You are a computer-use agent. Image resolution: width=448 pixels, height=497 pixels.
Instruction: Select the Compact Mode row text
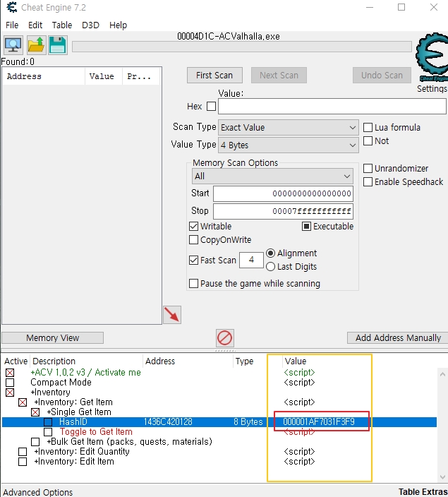[x=61, y=382]
